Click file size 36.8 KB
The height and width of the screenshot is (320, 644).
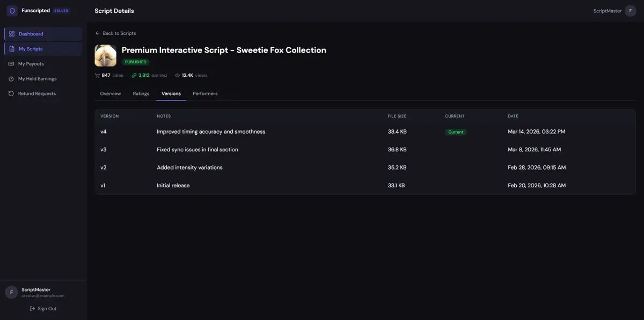coord(397,150)
